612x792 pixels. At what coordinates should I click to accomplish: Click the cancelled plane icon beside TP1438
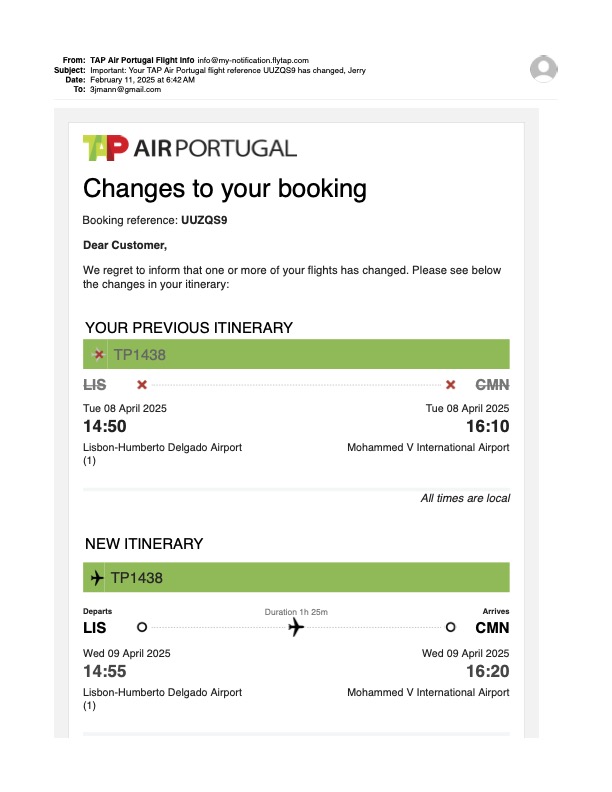pyautogui.click(x=98, y=354)
